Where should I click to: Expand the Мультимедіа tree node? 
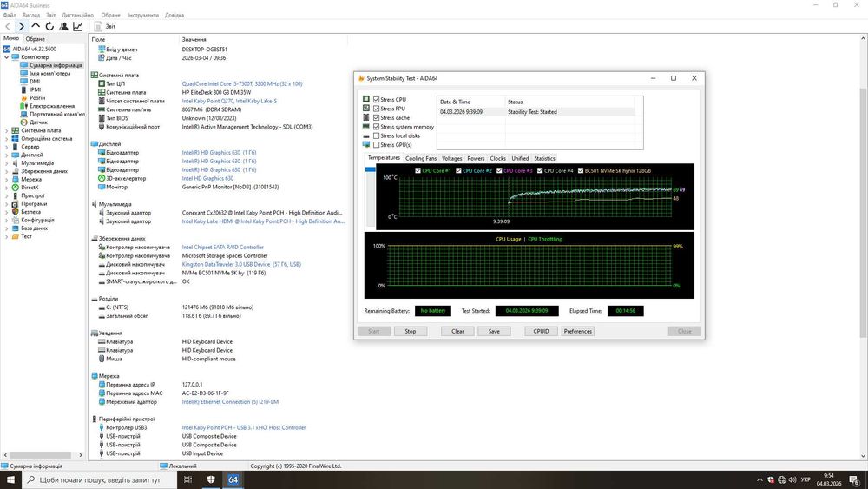click(x=7, y=162)
